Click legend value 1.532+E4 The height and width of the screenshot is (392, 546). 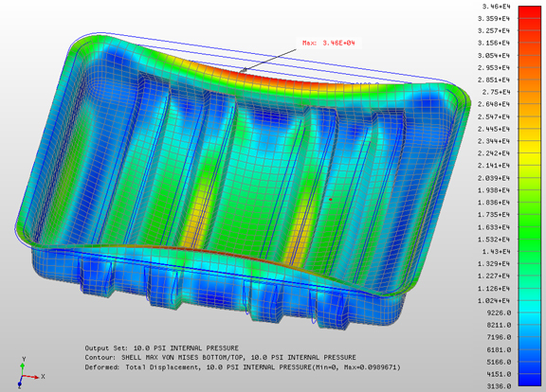point(494,240)
